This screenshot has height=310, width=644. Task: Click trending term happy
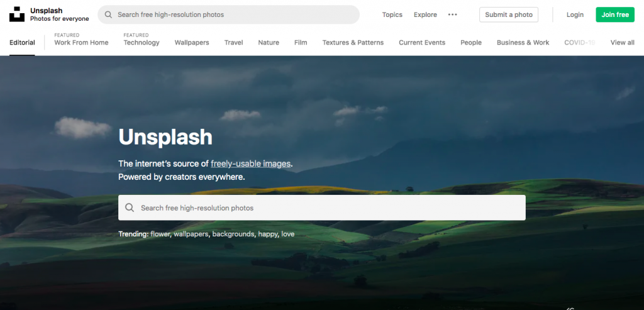[x=268, y=234]
